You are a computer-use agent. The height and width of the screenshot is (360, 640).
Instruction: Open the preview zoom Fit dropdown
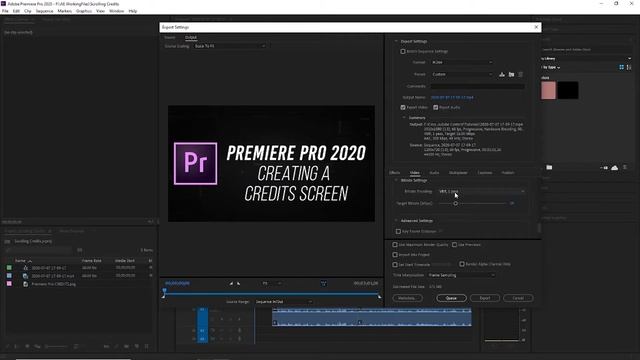click(x=271, y=283)
